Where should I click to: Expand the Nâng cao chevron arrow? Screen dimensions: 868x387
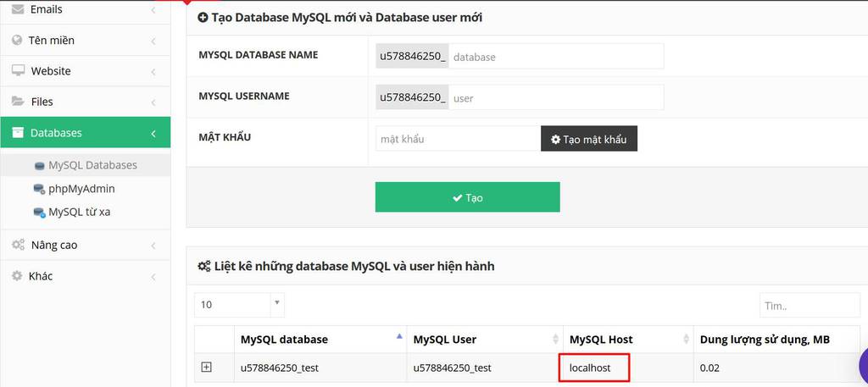coord(153,246)
